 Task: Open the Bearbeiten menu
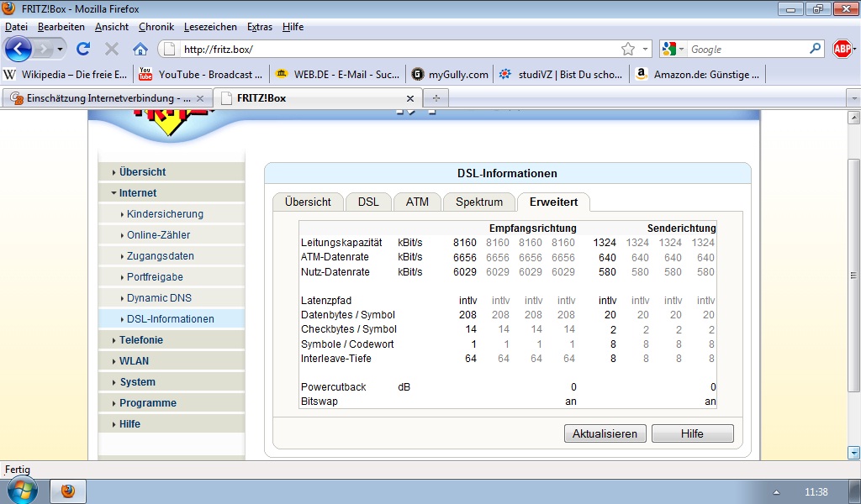point(61,27)
